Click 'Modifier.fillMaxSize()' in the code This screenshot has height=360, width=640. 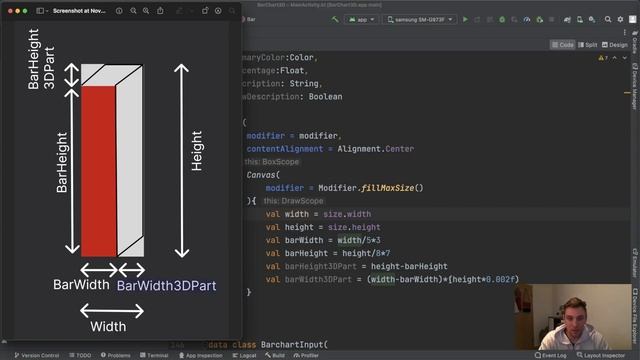(371, 188)
